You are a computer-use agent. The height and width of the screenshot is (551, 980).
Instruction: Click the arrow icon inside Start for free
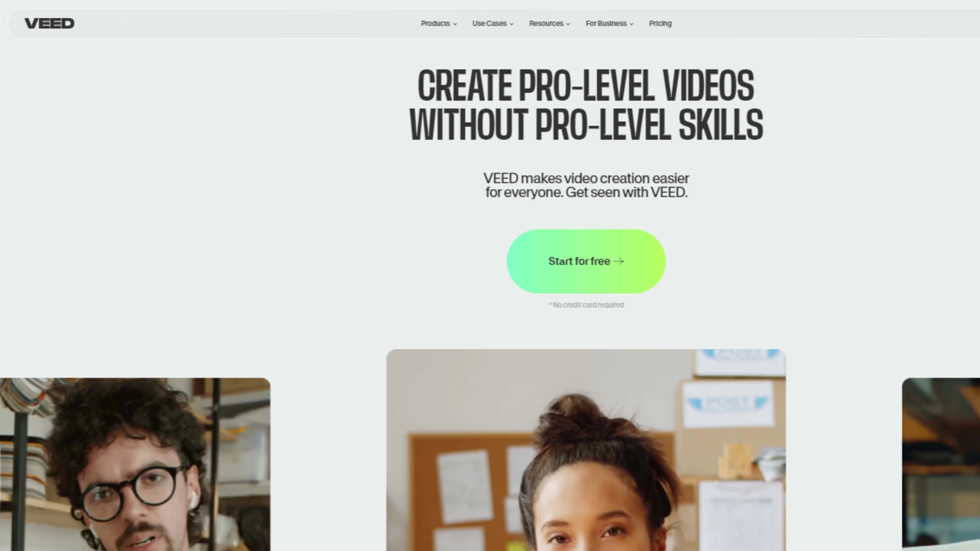click(619, 261)
